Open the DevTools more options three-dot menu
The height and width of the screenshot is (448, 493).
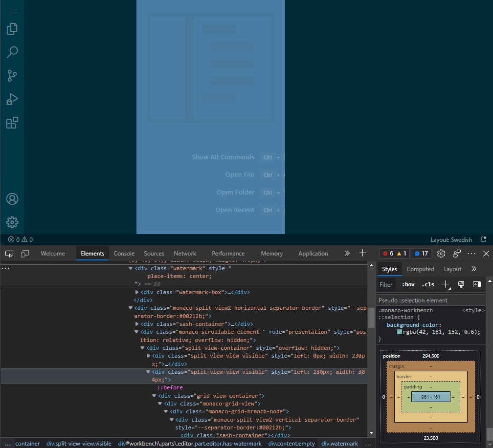click(471, 253)
